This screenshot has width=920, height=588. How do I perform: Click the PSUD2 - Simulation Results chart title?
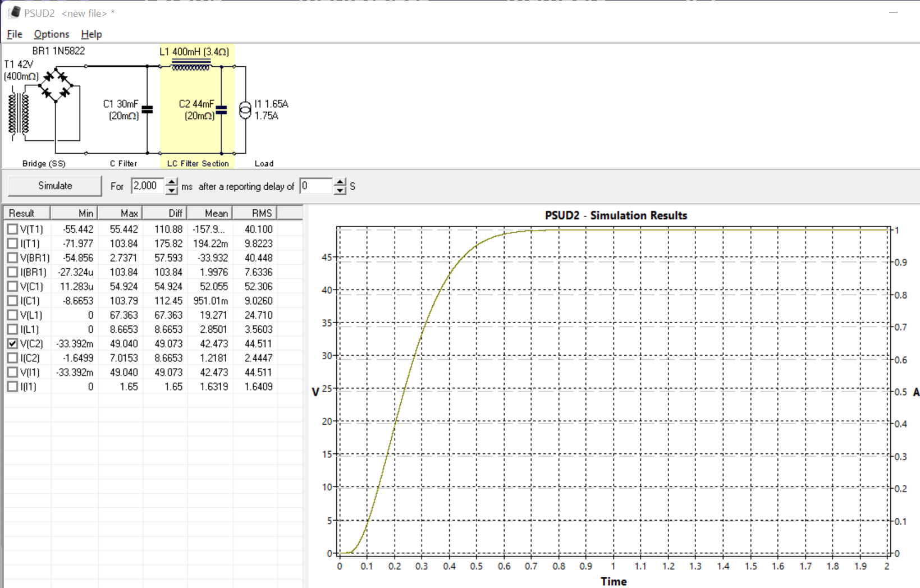pyautogui.click(x=616, y=215)
